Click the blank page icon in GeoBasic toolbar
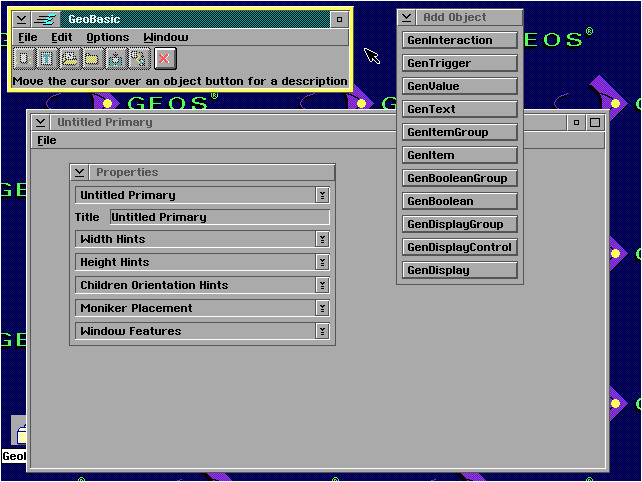The width and height of the screenshot is (642, 482). tap(23, 59)
